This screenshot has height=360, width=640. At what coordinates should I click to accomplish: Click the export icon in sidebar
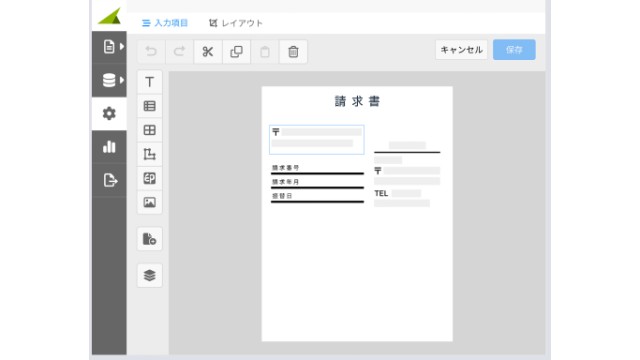click(109, 180)
